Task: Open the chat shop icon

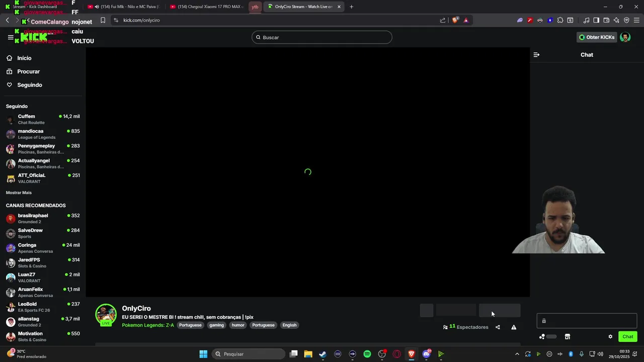Action: pos(568,337)
